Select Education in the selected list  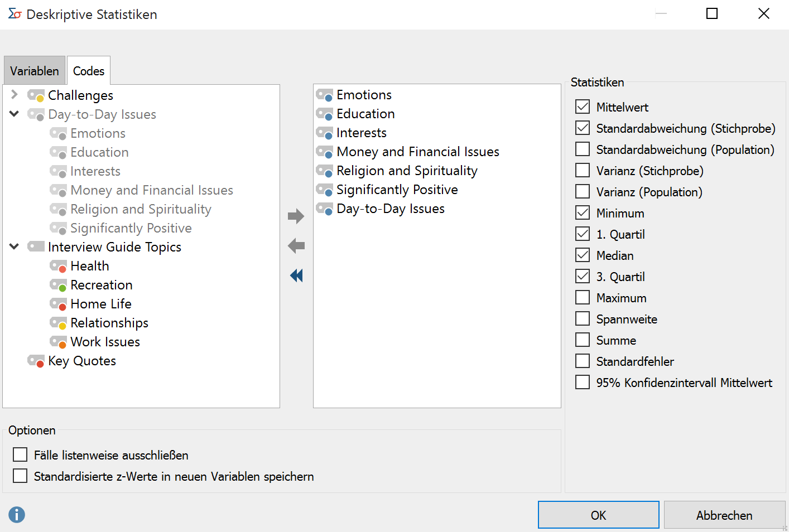coord(365,114)
